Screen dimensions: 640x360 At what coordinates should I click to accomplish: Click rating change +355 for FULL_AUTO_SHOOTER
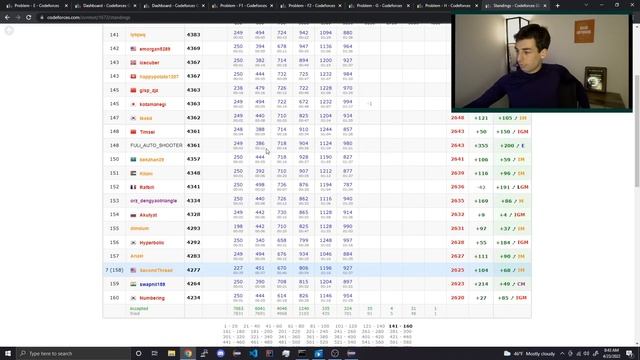tap(481, 146)
